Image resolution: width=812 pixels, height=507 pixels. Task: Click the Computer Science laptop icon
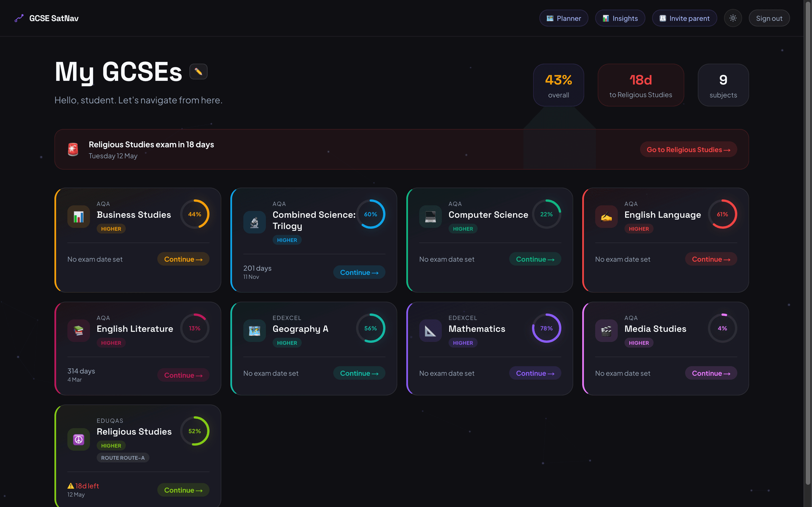click(x=430, y=217)
